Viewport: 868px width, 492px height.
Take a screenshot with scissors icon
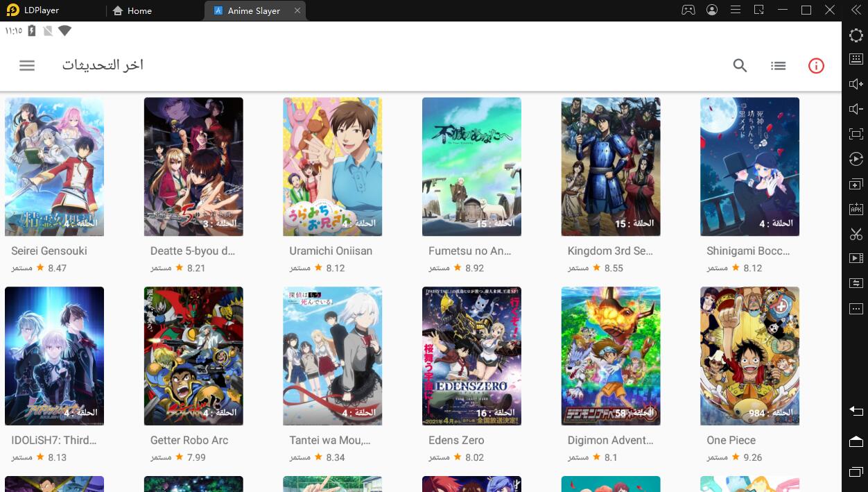(856, 234)
